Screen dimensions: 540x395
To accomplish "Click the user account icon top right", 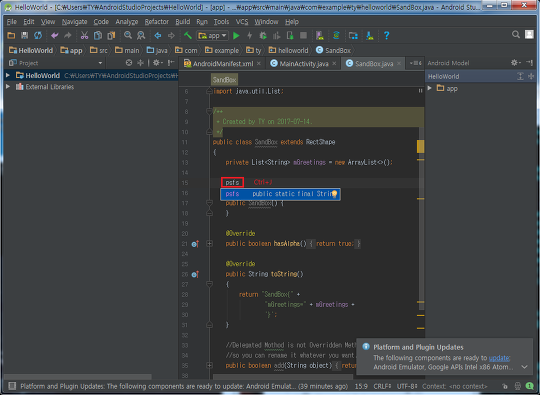I will tap(529, 34).
